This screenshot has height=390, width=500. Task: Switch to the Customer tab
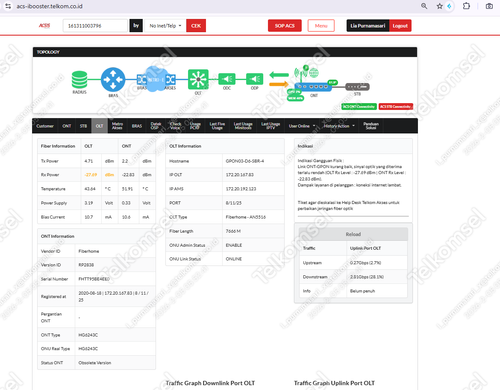click(45, 126)
